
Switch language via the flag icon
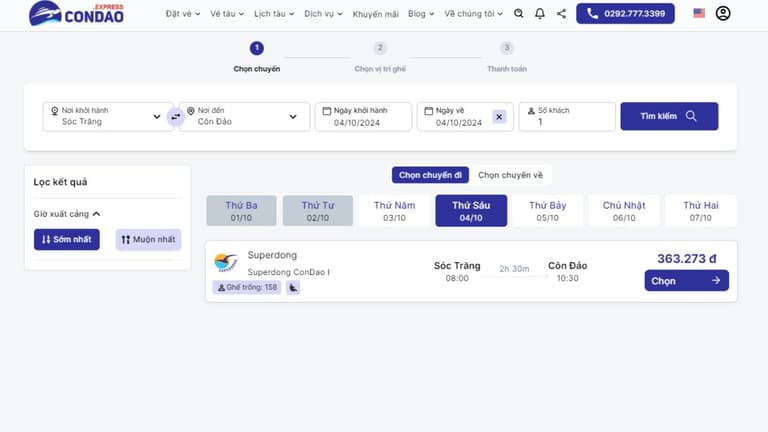tap(699, 13)
